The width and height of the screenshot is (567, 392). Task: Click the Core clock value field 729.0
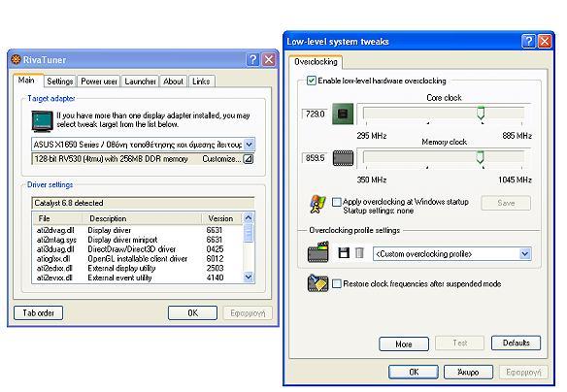coord(315,114)
